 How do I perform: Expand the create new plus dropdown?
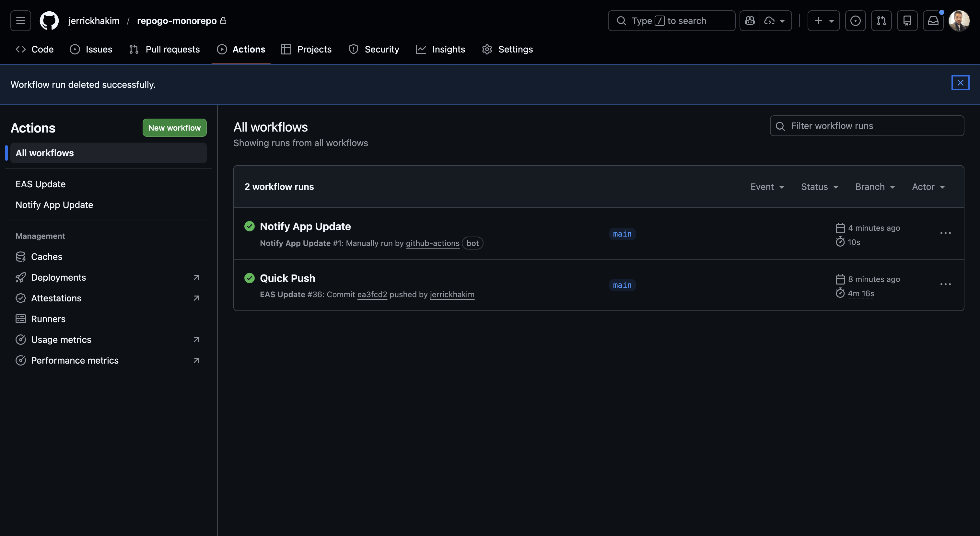click(823, 20)
